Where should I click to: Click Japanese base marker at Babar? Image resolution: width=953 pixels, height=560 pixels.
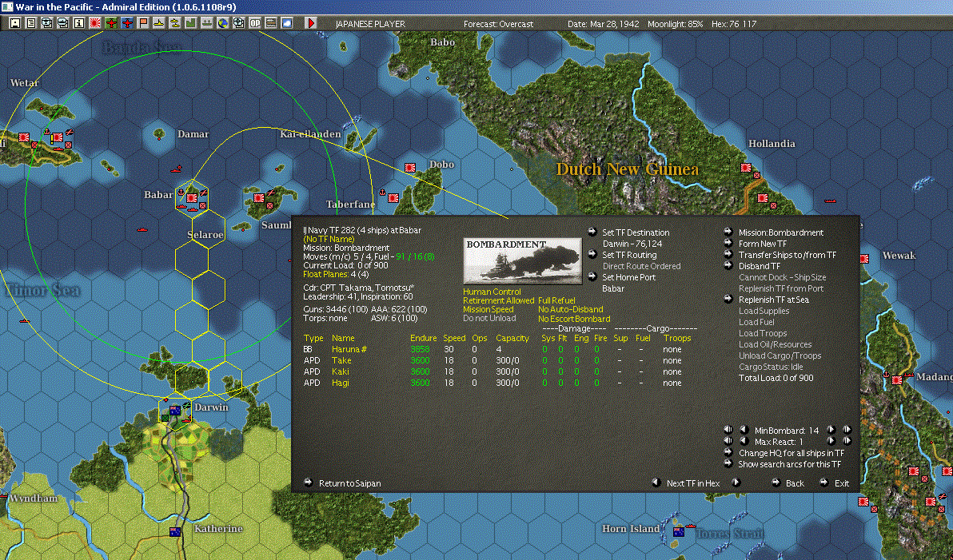click(192, 197)
